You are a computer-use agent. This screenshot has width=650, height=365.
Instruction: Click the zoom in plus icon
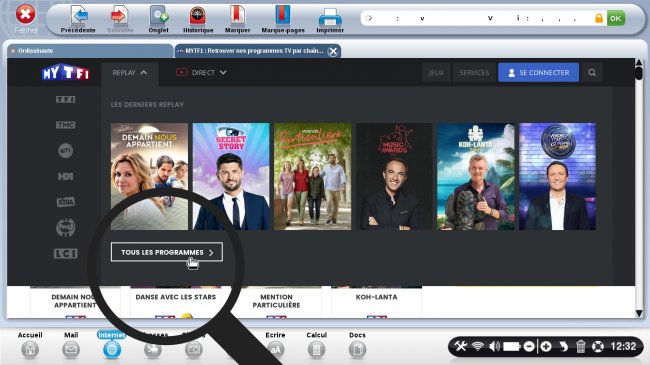pos(546,346)
